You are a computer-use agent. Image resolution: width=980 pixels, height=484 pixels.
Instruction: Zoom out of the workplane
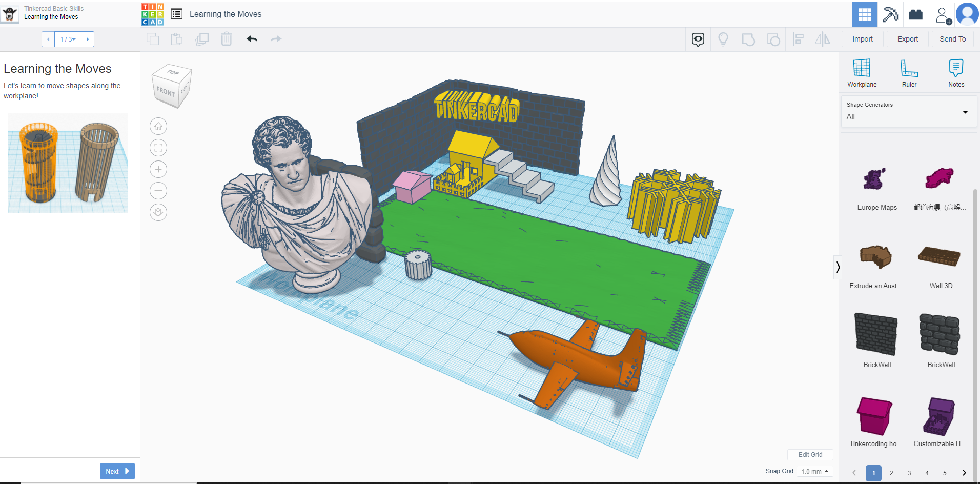158,191
